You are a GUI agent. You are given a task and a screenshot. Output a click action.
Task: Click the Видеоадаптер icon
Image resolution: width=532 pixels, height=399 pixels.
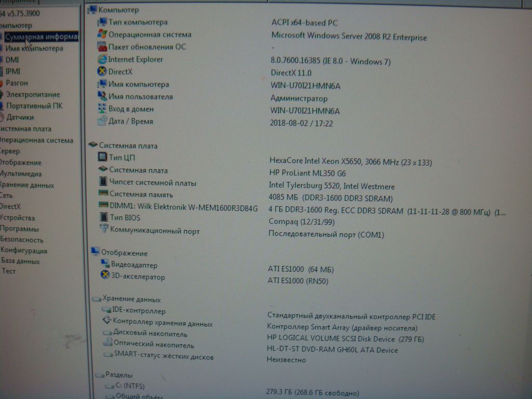tap(105, 263)
